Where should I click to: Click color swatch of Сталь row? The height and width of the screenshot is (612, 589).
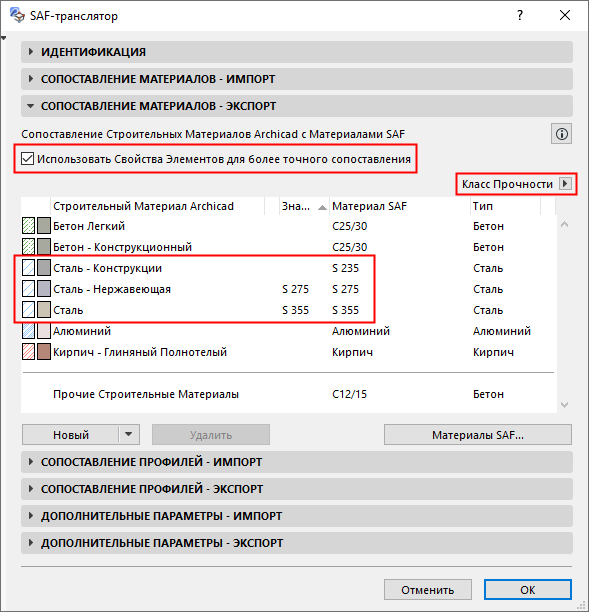coord(44,310)
